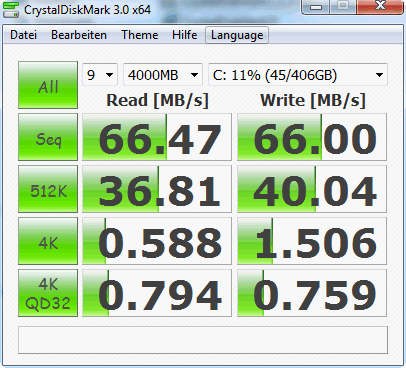Start the 512K benchmark
This screenshot has width=406, height=368.
pyautogui.click(x=48, y=189)
